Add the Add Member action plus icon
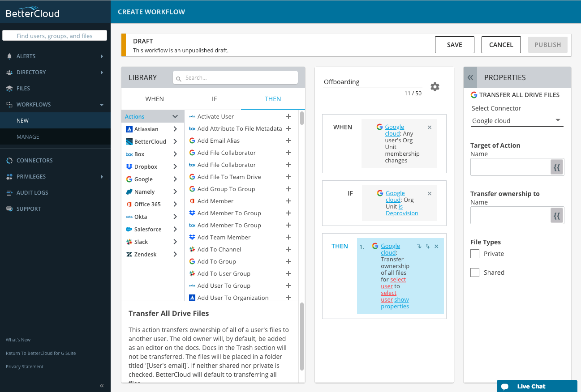The height and width of the screenshot is (392, 581). pyautogui.click(x=288, y=201)
